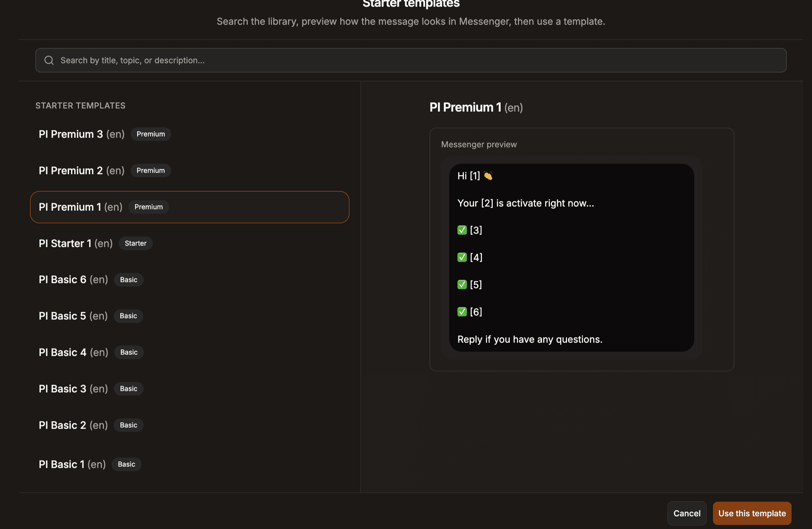Viewport: 812px width, 529px height.
Task: Select the PI Premium 3 template
Action: click(x=190, y=134)
